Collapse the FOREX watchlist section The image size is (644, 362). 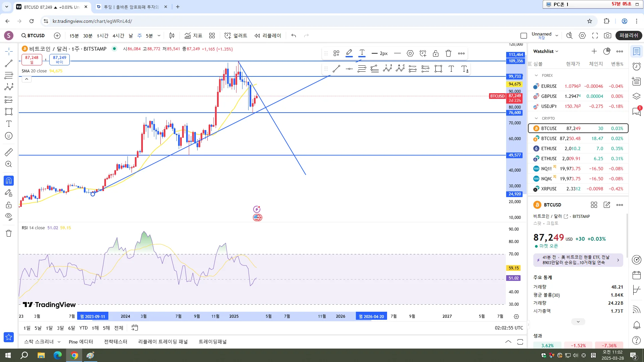[x=536, y=75]
